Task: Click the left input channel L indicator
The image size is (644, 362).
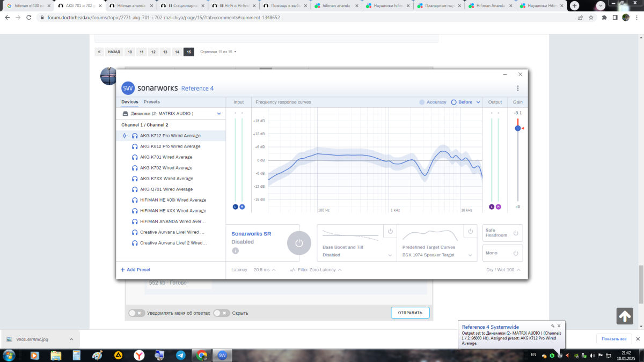Action: click(x=235, y=207)
